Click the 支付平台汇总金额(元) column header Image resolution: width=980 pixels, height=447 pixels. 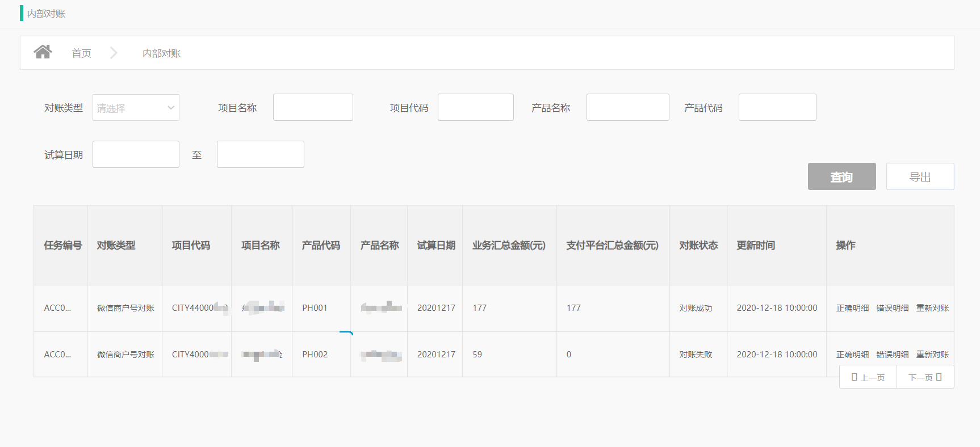(x=613, y=245)
